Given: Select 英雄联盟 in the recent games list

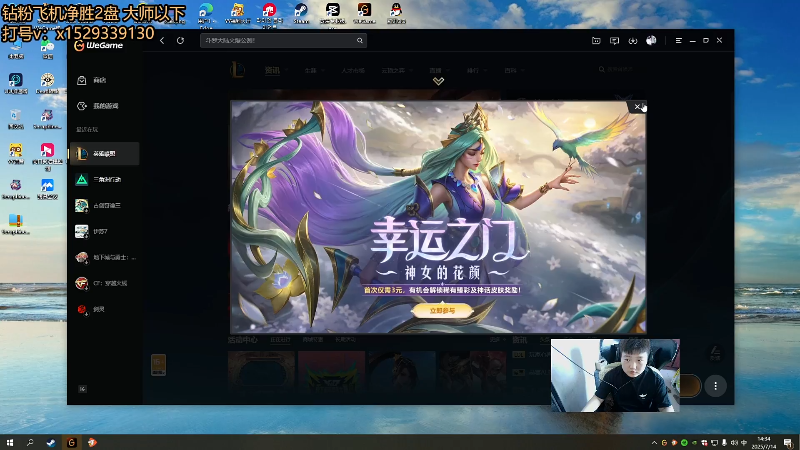Looking at the screenshot, I should coord(105,154).
